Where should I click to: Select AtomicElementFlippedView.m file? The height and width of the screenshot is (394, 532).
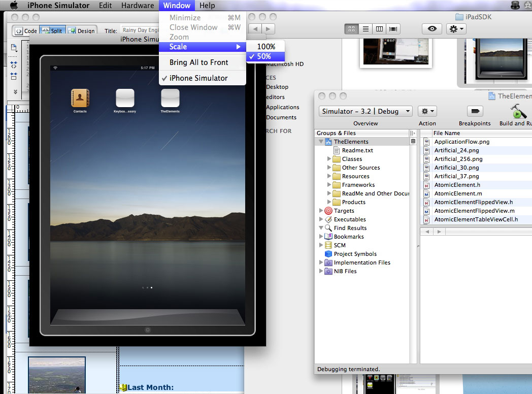pos(474,211)
